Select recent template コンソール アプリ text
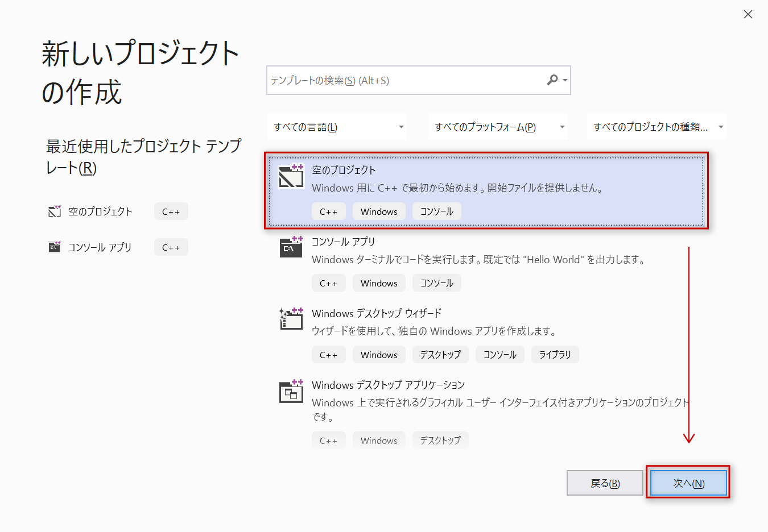This screenshot has height=532, width=768. [100, 247]
